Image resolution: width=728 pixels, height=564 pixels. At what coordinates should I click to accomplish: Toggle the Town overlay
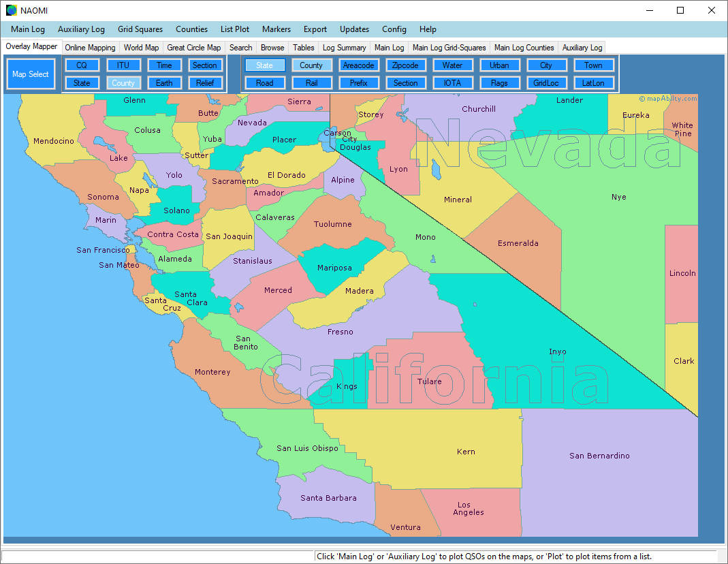tap(593, 65)
